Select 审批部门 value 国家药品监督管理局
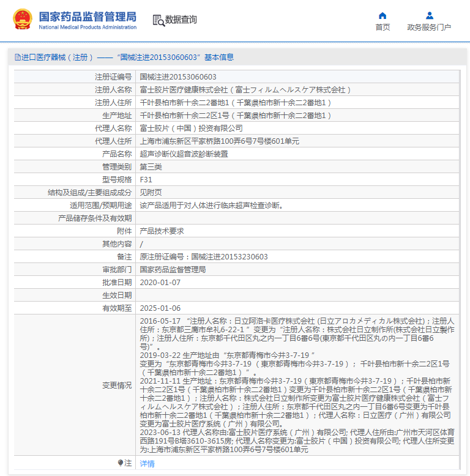Image resolution: width=470 pixels, height=476 pixels. (x=173, y=270)
